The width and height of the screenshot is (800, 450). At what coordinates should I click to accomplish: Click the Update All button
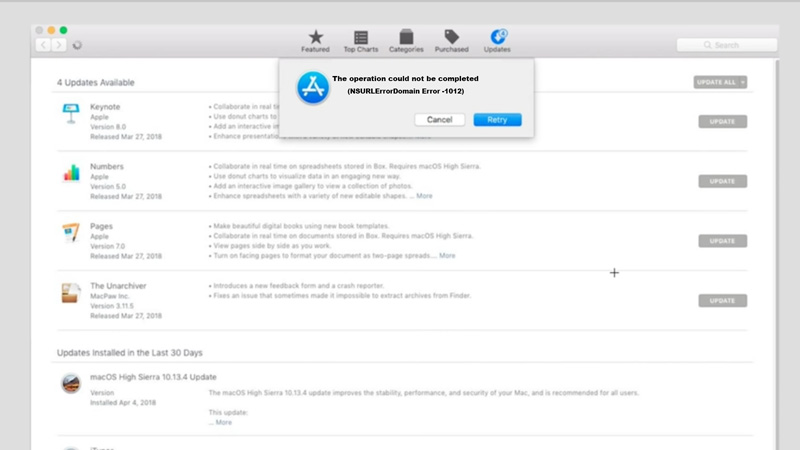coord(716,82)
